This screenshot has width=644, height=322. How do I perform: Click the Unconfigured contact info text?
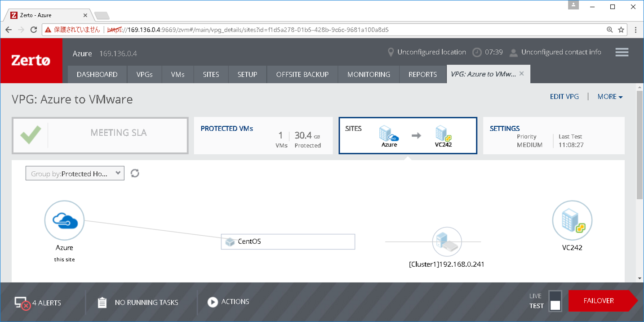[x=561, y=52]
